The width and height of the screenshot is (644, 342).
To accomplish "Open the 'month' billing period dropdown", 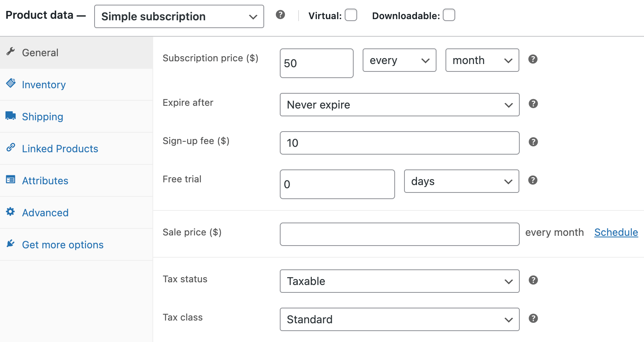I will pyautogui.click(x=482, y=60).
